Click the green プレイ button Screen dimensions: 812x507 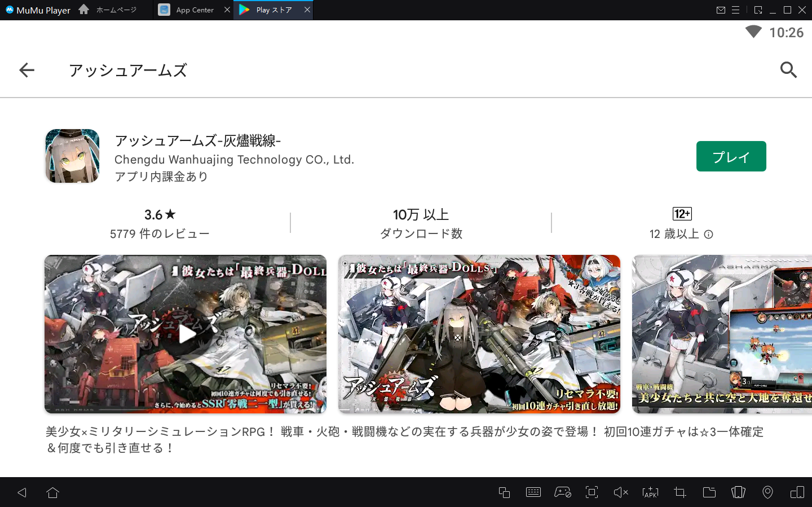(x=731, y=156)
